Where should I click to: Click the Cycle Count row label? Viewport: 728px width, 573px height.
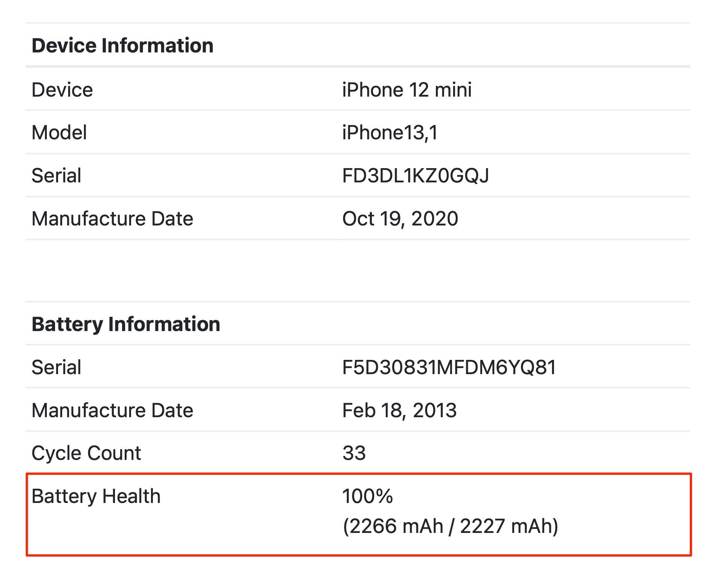click(x=86, y=453)
